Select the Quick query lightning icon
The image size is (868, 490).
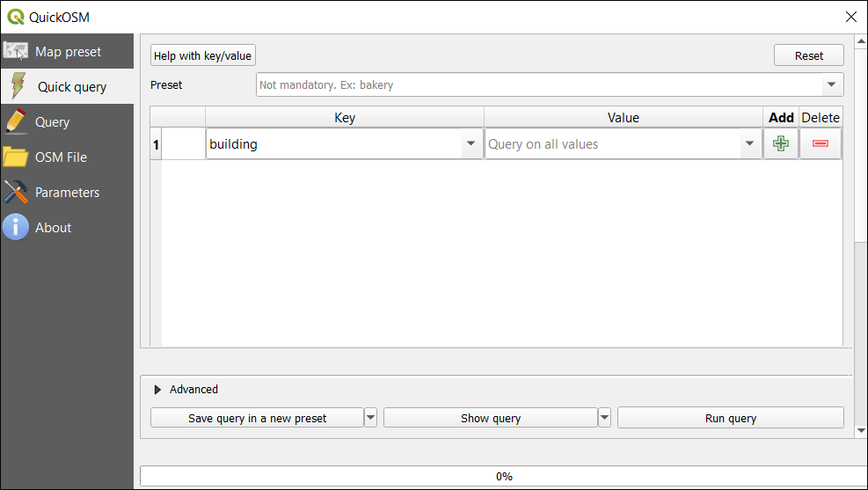tap(18, 86)
